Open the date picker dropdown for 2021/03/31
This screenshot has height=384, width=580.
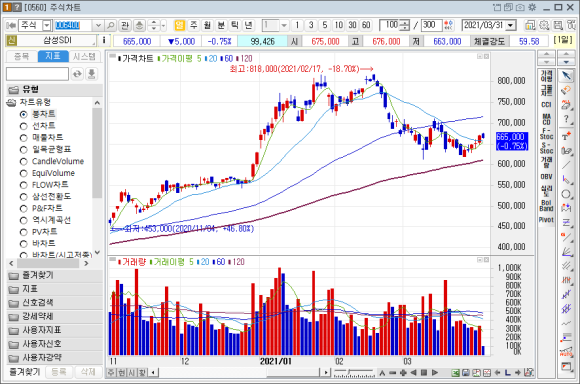(511, 25)
